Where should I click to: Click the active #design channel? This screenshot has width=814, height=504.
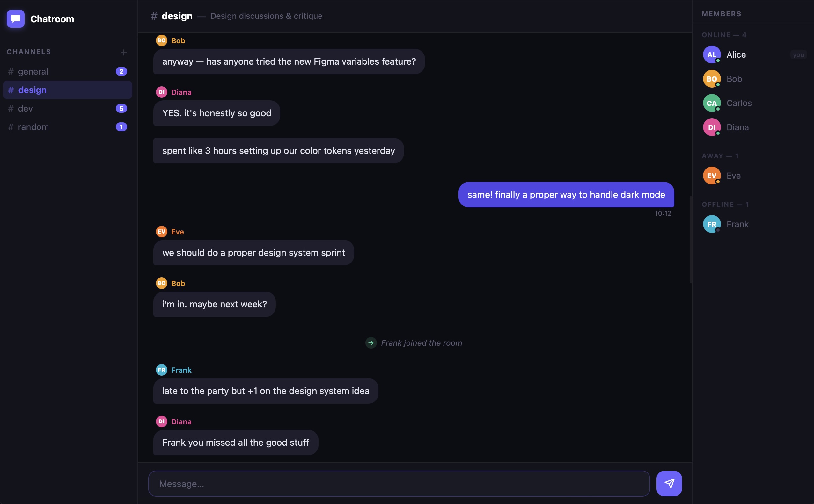tap(32, 90)
